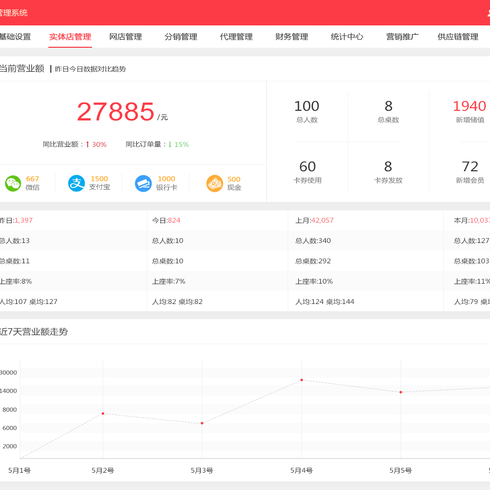Click 总桌数:292 cell
490x490 pixels.
coord(313,261)
